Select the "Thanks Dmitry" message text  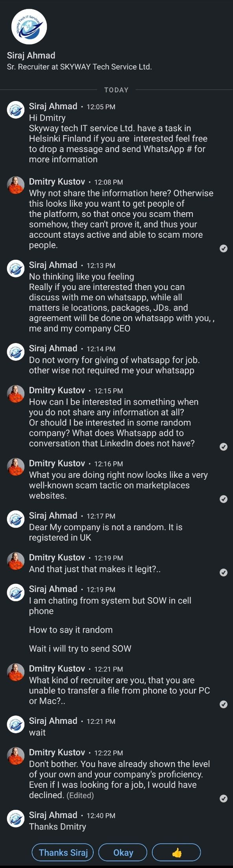[x=57, y=827]
